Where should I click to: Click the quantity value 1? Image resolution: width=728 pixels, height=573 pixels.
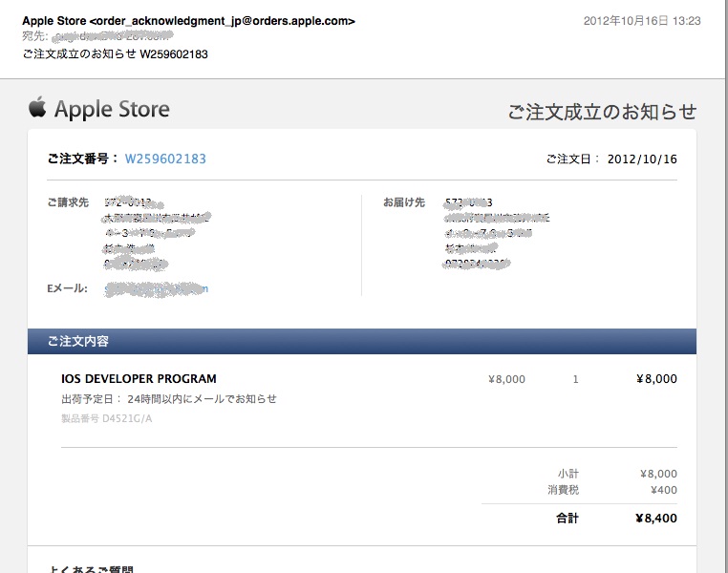[x=575, y=379]
